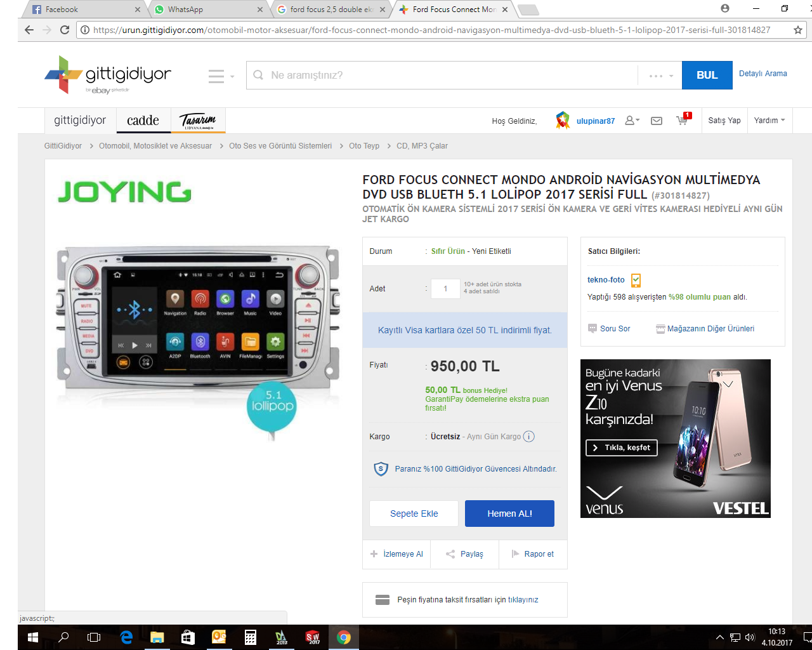Click the gittigidiyor logo

click(108, 75)
